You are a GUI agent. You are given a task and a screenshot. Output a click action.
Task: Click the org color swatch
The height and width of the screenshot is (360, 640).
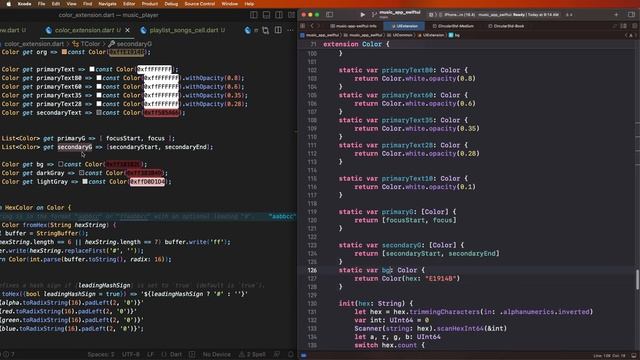(x=64, y=52)
